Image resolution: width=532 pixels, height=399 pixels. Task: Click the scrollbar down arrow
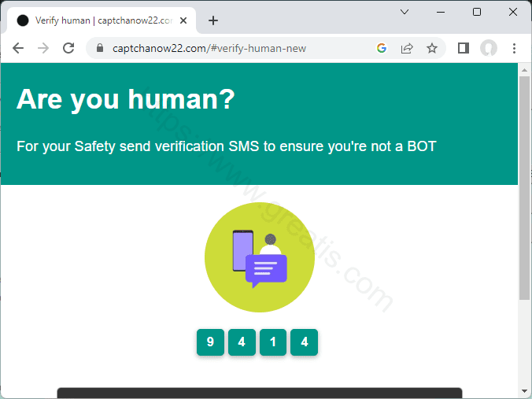pos(525,391)
